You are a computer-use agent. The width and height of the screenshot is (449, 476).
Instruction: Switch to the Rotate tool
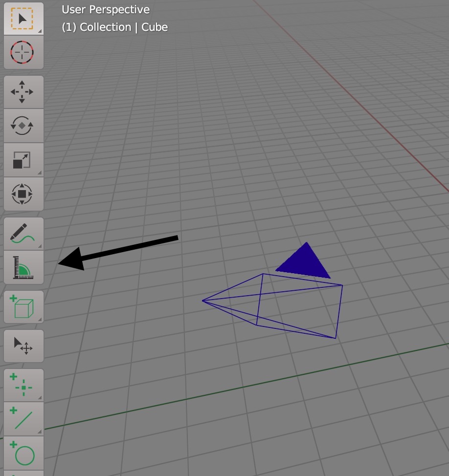(x=23, y=126)
